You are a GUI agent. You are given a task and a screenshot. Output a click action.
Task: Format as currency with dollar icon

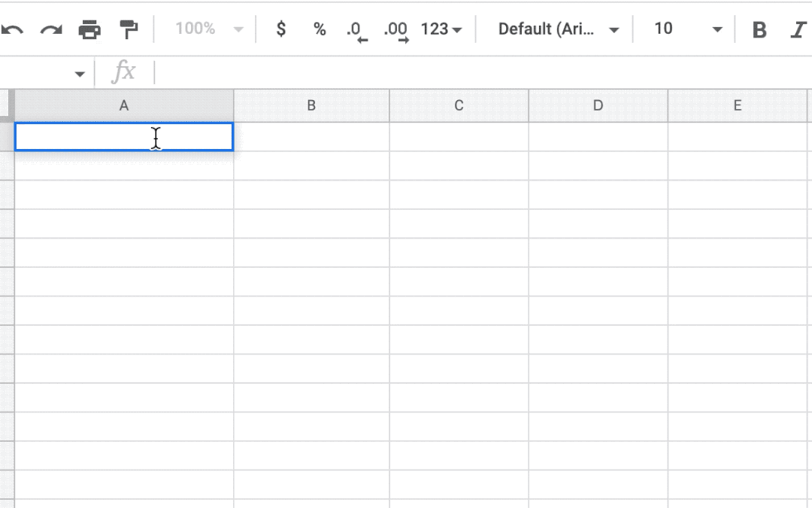coord(281,29)
